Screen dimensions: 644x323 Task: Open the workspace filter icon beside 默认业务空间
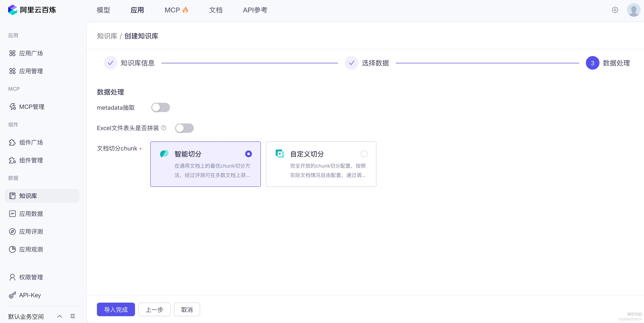tap(72, 316)
